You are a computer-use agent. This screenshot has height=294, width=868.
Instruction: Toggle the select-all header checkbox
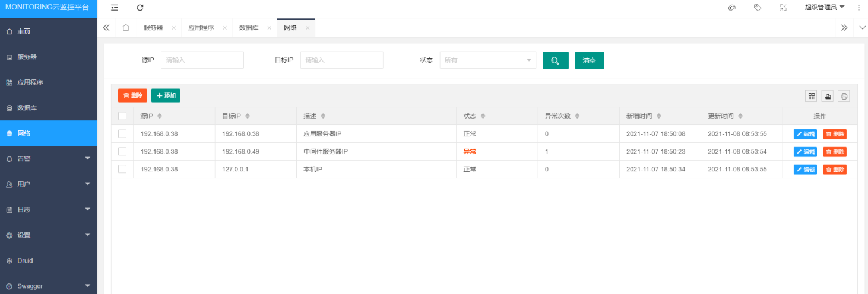coord(122,116)
